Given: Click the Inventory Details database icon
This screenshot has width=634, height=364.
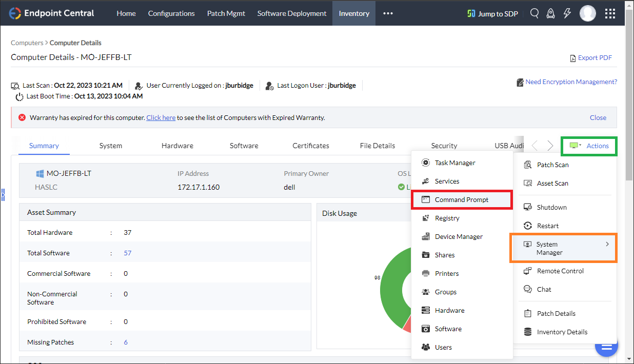Looking at the screenshot, I should click(x=527, y=332).
